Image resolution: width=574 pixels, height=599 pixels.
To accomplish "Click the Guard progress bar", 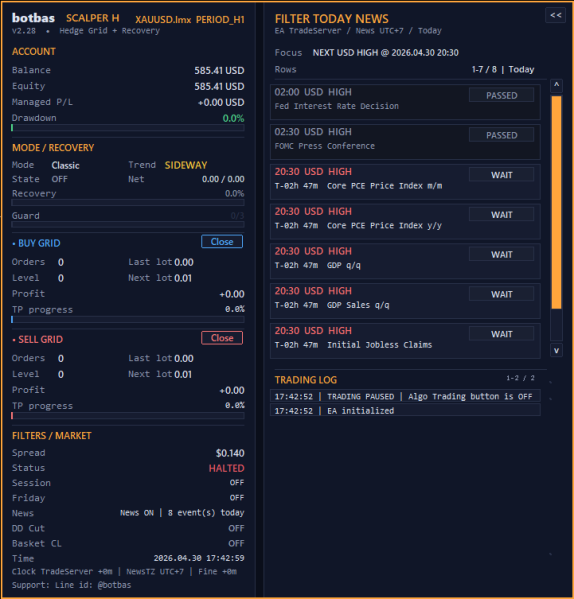I will (x=128, y=225).
